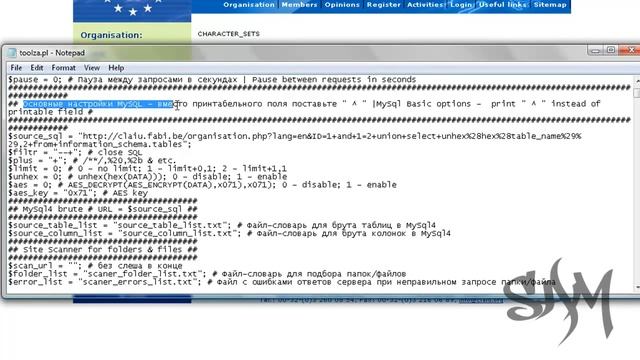Open Sitemap tab on the website
Viewport: 640px width, 360px height.
point(550,5)
